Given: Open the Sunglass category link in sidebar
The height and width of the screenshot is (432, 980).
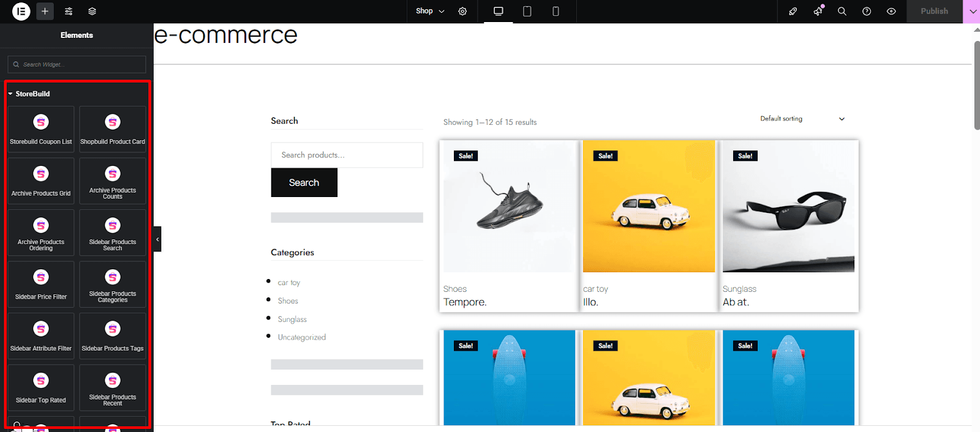Looking at the screenshot, I should pos(292,319).
